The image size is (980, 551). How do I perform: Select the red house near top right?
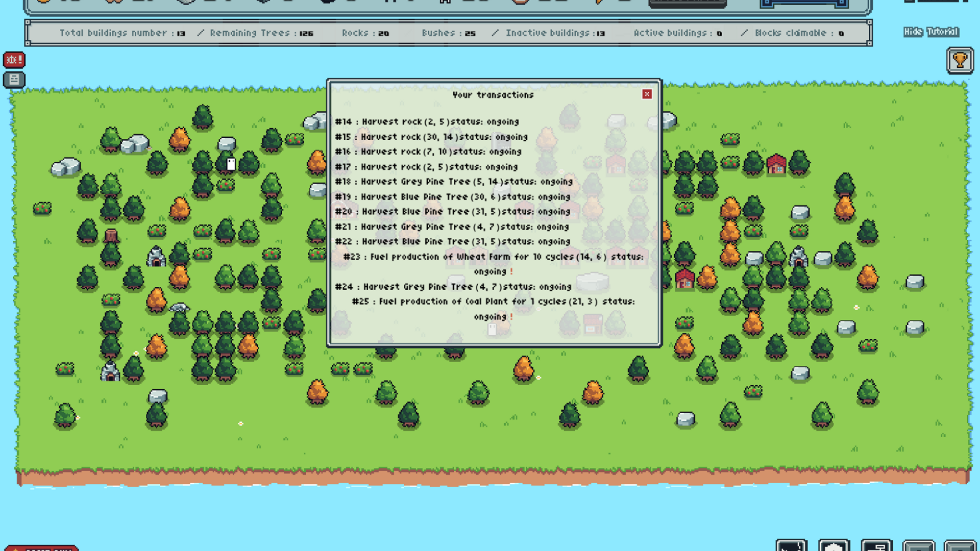[776, 165]
